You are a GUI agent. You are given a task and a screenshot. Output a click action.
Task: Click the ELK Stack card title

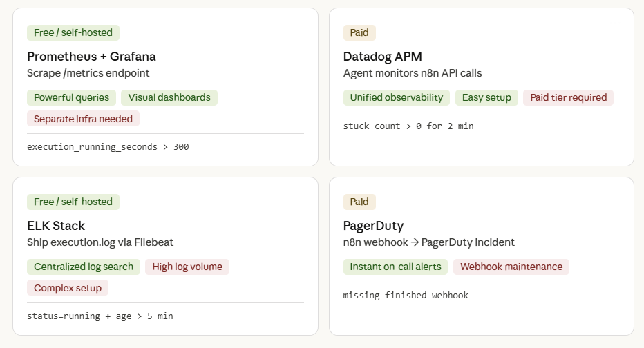click(x=56, y=226)
